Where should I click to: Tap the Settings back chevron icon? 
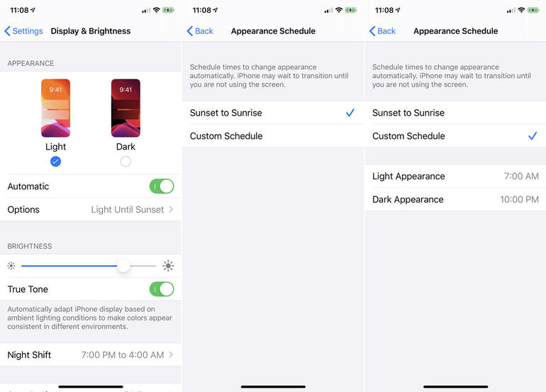pos(7,31)
